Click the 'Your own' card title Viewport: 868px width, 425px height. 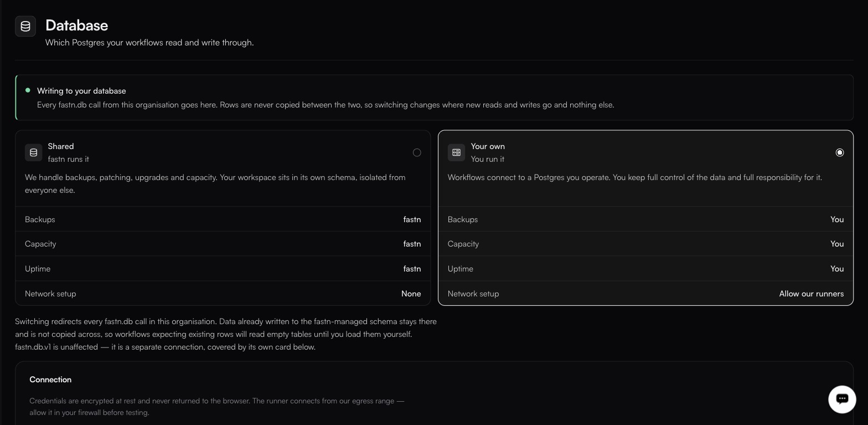(x=488, y=146)
